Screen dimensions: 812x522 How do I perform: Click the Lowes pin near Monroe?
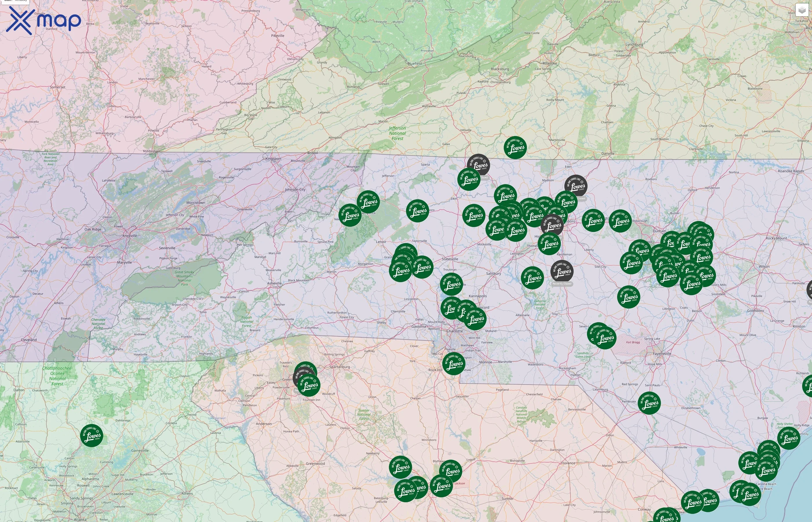tap(454, 364)
